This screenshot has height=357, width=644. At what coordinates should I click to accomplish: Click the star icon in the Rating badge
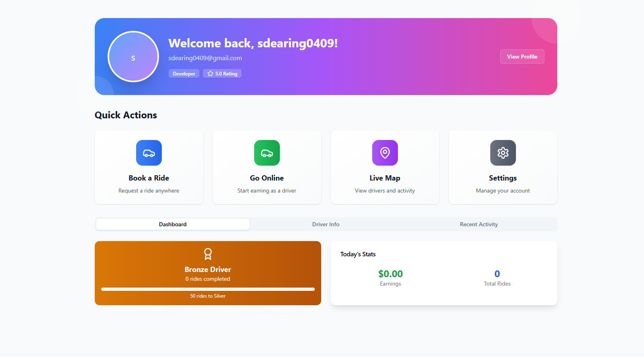coord(210,73)
